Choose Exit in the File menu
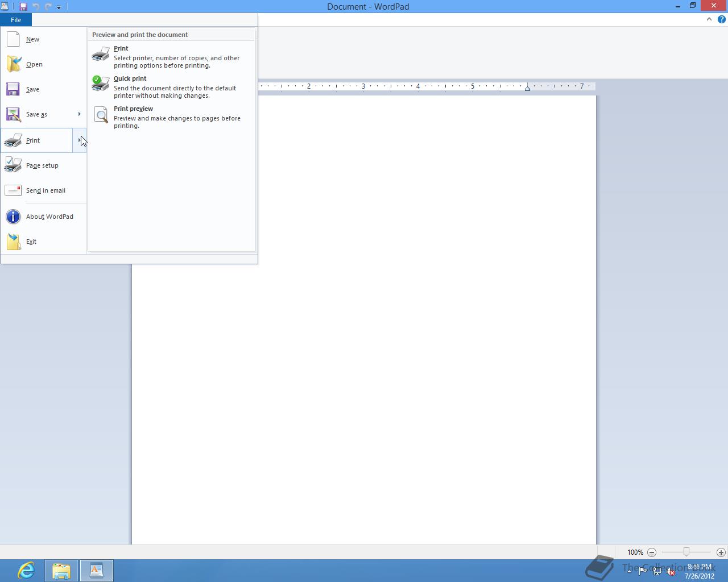This screenshot has height=582, width=728. tap(44, 242)
